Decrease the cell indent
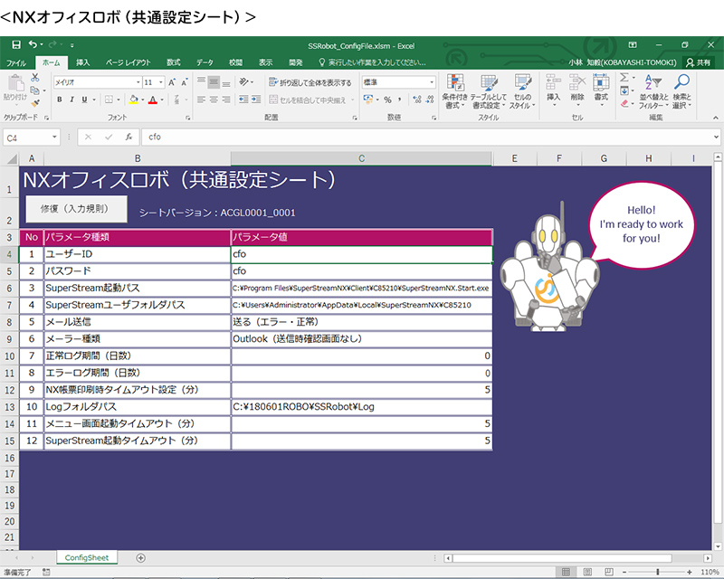The height and width of the screenshot is (588, 724). pos(243,100)
